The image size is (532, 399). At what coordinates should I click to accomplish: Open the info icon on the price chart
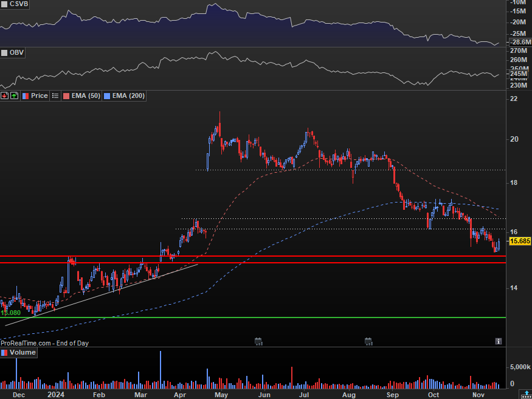pyautogui.click(x=498, y=341)
